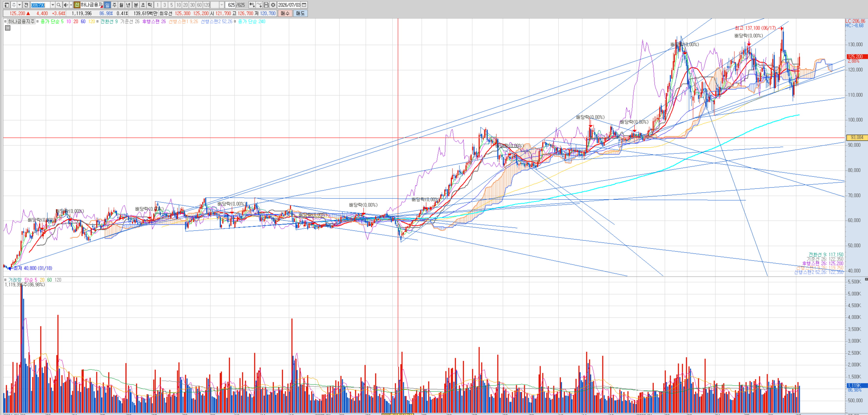Click the green 신 badge icon
The width and height of the screenshot is (868, 415).
(77, 5)
